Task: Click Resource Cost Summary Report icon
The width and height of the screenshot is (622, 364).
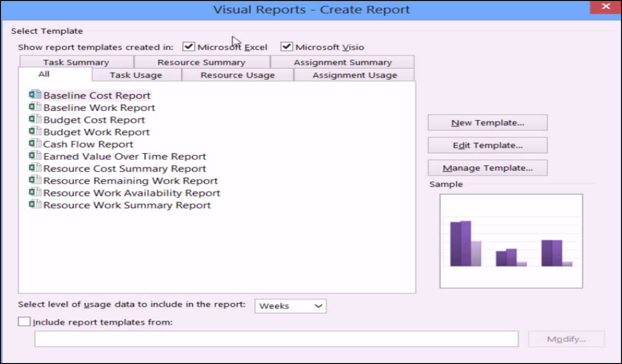Action: tap(35, 168)
